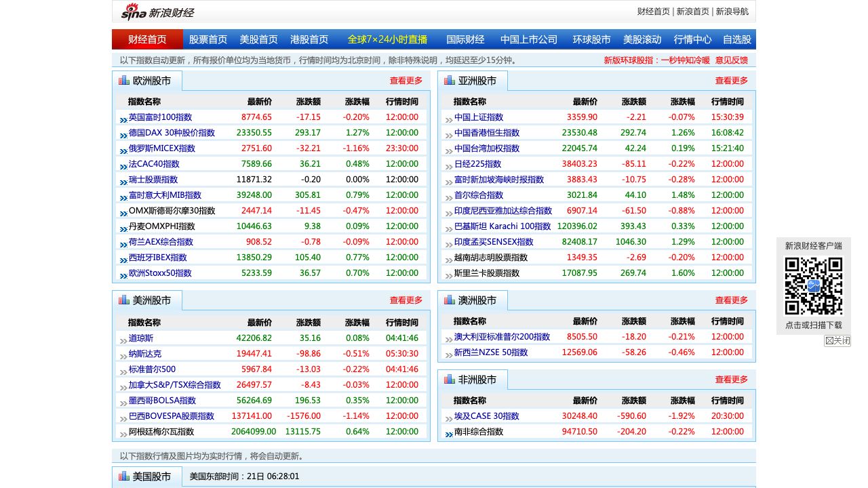This screenshot has width=868, height=488.
Task: Click the double-arrow icon beside 英国富时100指数
Action: tap(123, 118)
